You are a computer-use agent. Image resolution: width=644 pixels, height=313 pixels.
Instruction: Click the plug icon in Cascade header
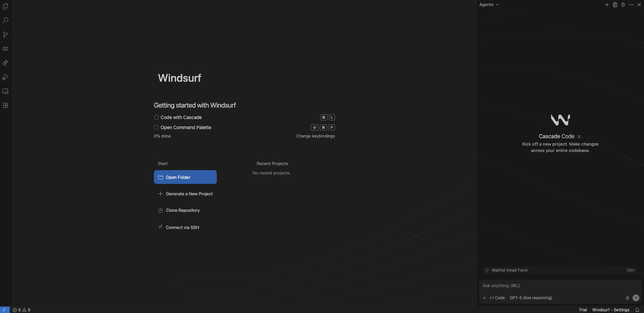623,5
